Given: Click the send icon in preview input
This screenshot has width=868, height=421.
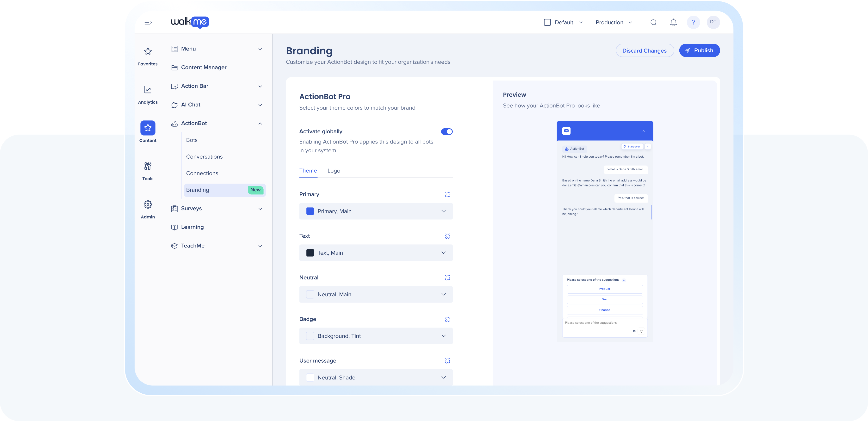Looking at the screenshot, I should click(641, 331).
